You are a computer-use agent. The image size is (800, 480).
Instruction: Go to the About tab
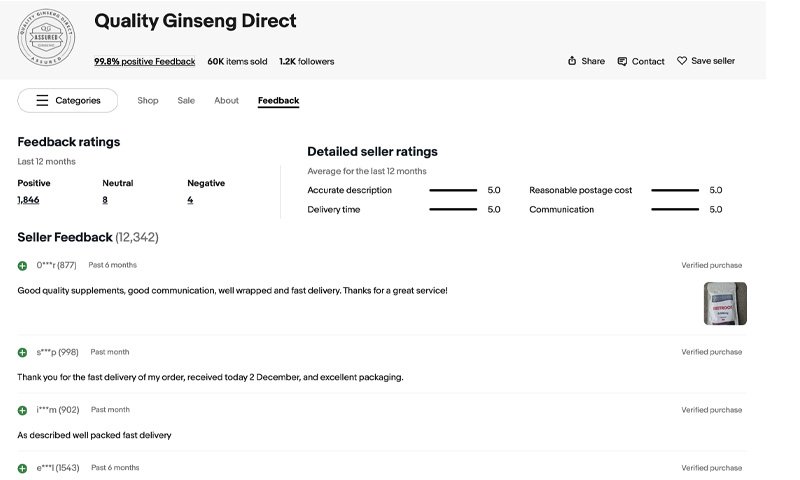[x=226, y=100]
